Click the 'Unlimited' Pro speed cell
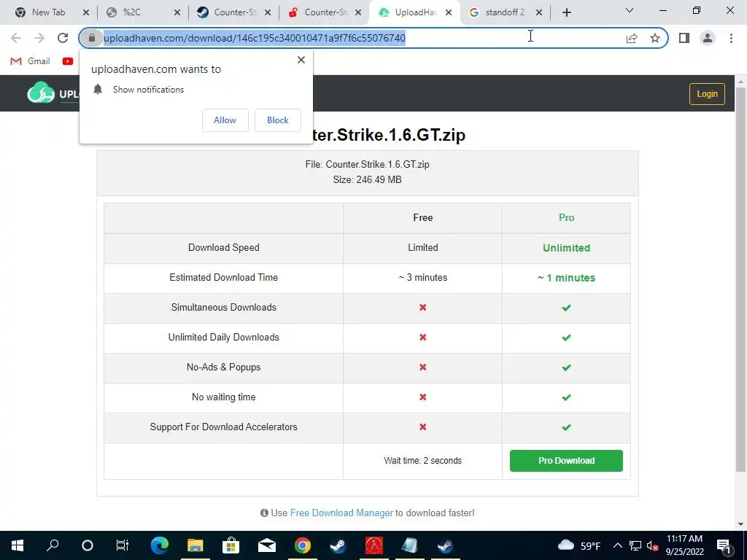This screenshot has width=747, height=560. [x=566, y=248]
